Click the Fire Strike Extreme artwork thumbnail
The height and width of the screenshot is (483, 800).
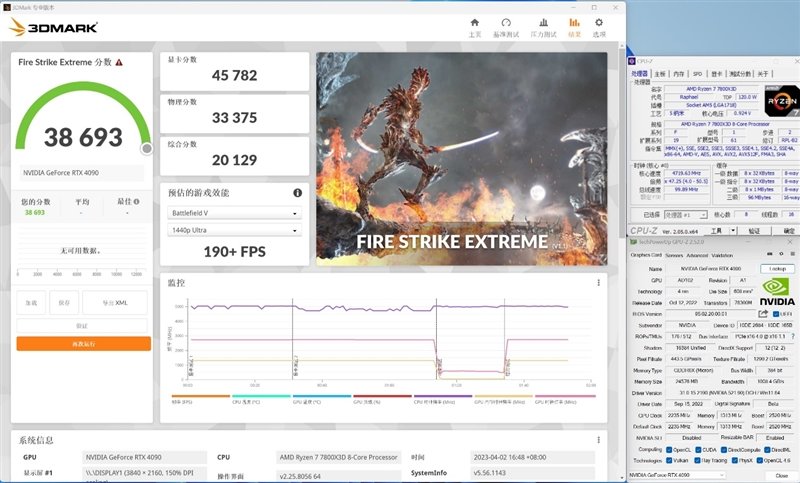point(462,159)
